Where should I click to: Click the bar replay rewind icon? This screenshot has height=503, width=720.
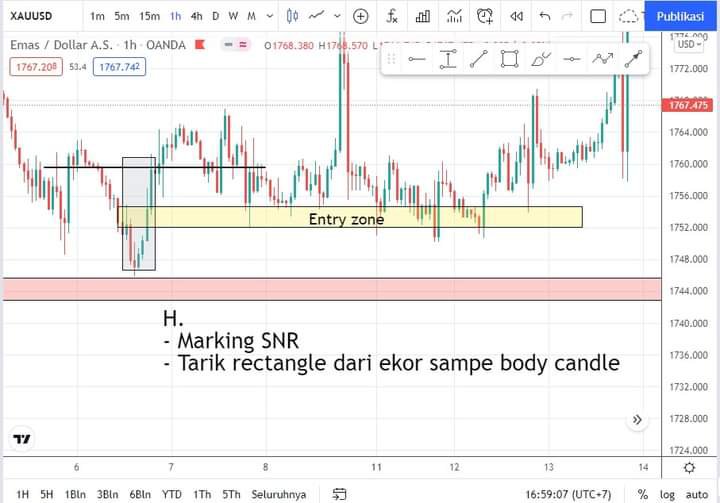point(516,16)
